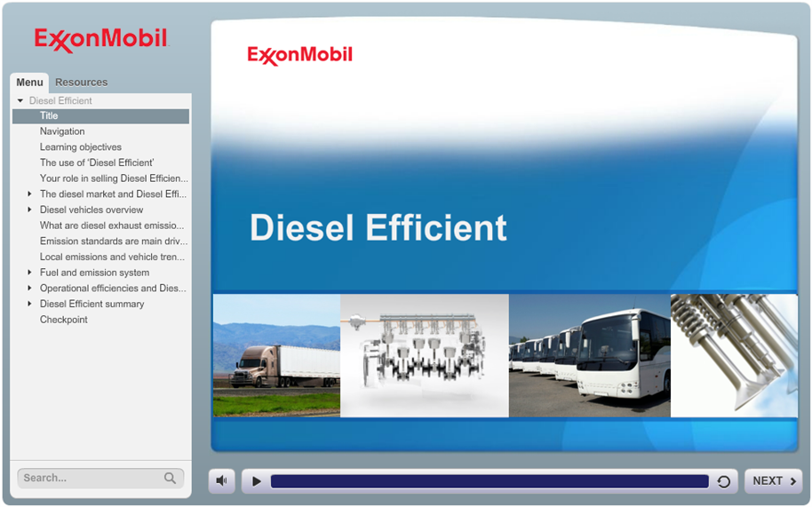Image resolution: width=812 pixels, height=507 pixels.
Task: Open the Checkpoint menu item
Action: pyautogui.click(x=64, y=320)
